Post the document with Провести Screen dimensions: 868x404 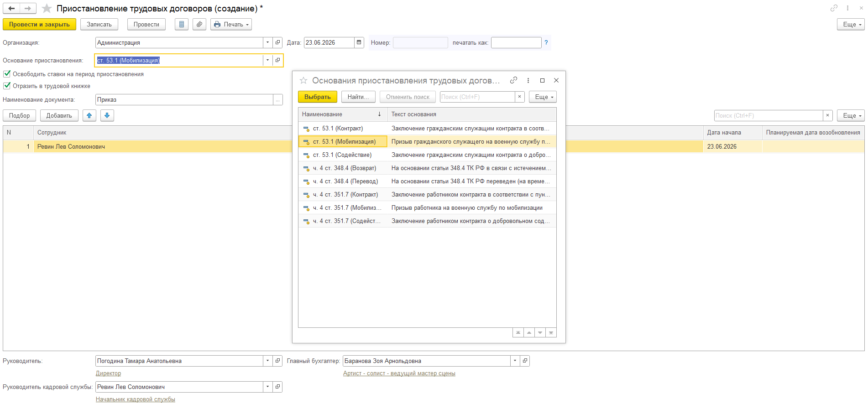146,24
